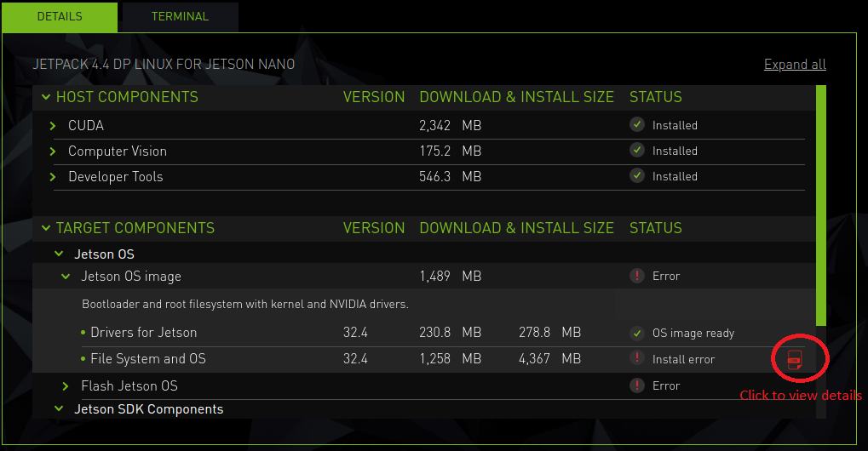Image resolution: width=868 pixels, height=451 pixels.
Task: Click the Jetson OS image error icon
Action: [636, 275]
